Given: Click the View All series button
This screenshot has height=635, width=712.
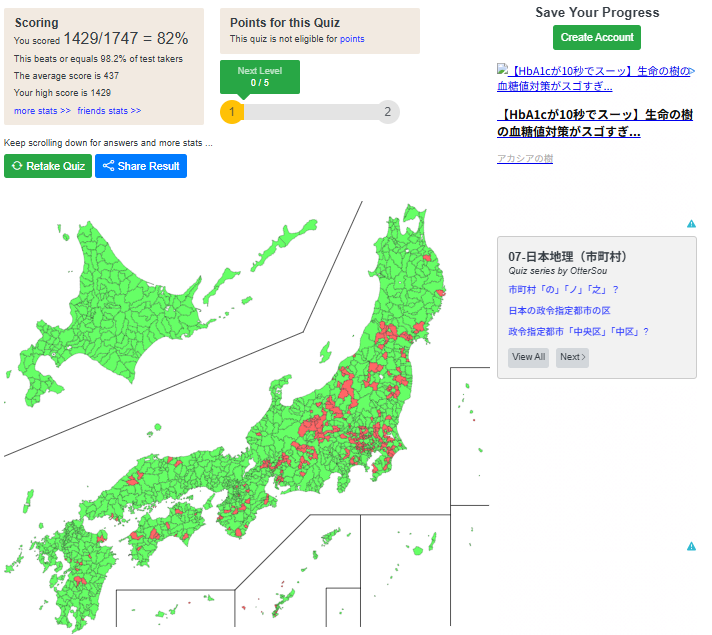Looking at the screenshot, I should click(528, 357).
